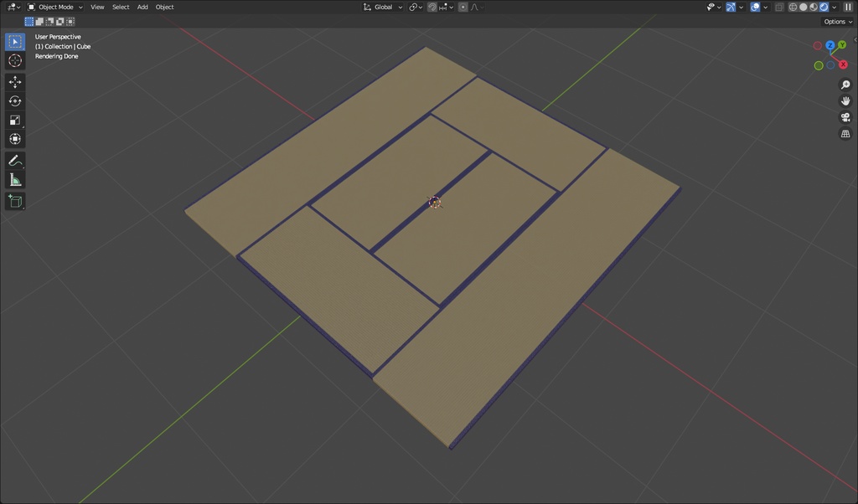Click the green Y axis gizmo
This screenshot has height=504, width=858.
tap(842, 45)
